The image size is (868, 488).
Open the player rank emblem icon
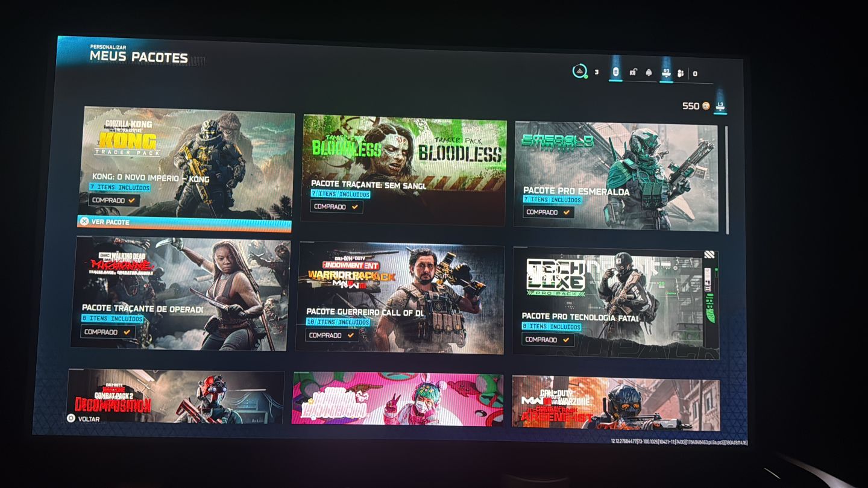pyautogui.click(x=580, y=72)
